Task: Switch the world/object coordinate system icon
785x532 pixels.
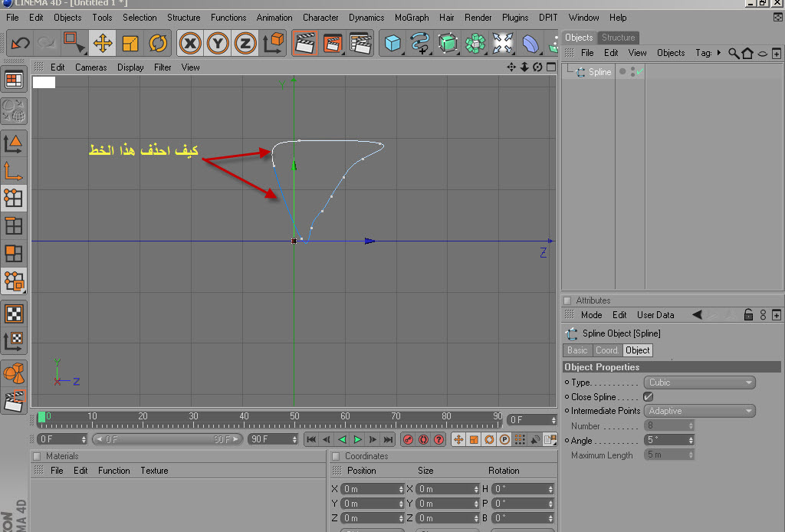Action: click(x=274, y=44)
